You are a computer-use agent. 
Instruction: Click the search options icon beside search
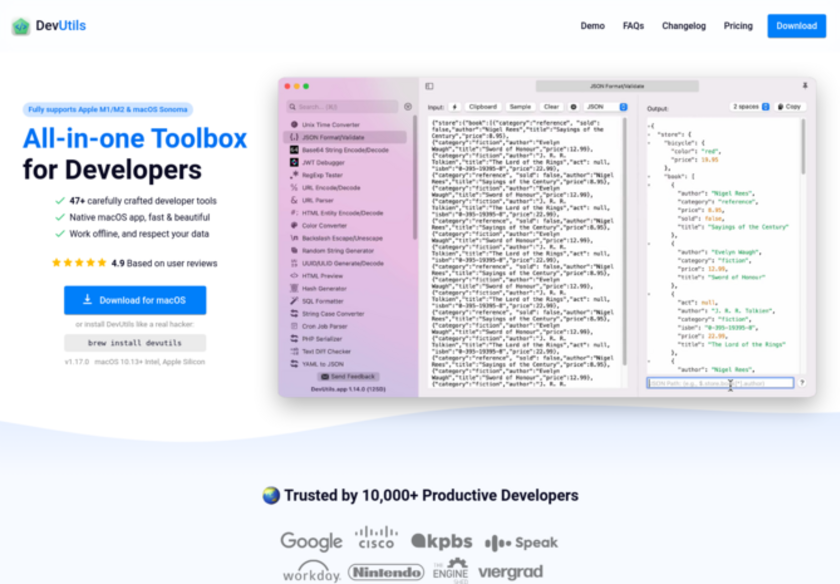(408, 107)
